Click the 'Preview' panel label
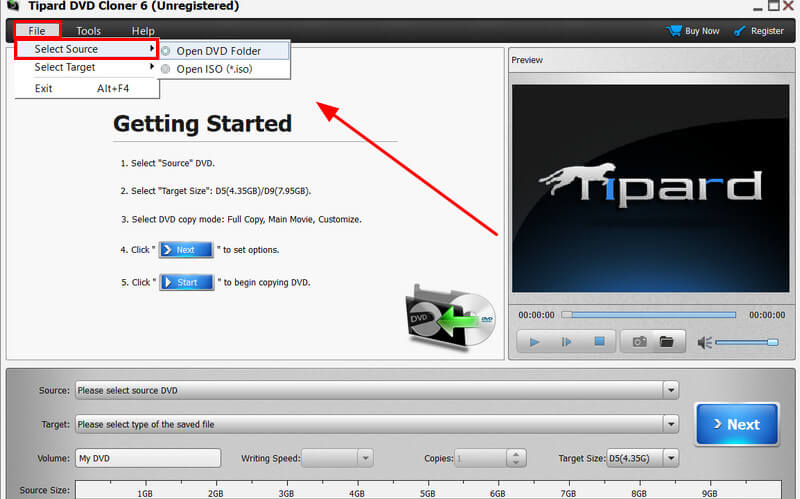800x499 pixels. (x=527, y=60)
